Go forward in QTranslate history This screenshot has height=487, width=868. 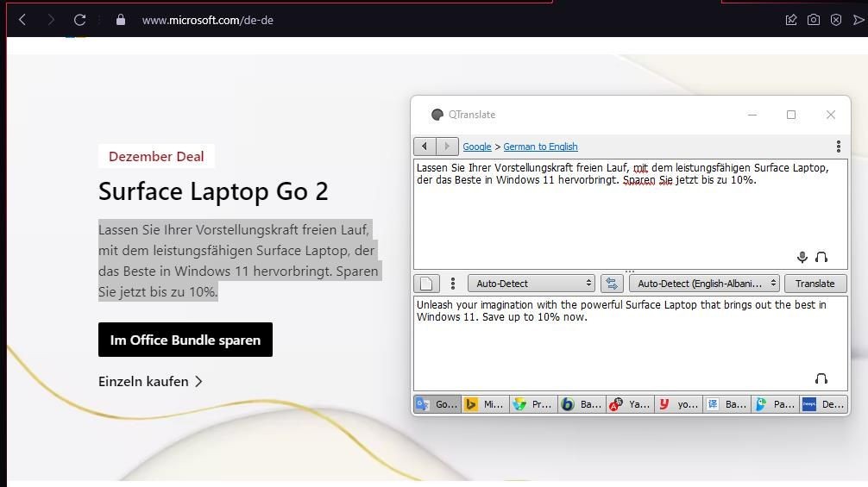tap(447, 147)
